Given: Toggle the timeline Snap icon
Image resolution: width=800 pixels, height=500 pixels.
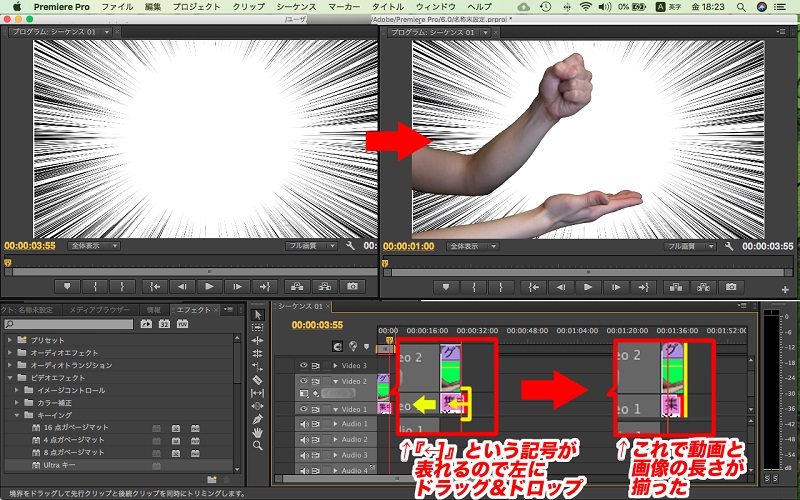Looking at the screenshot, I should point(337,346).
